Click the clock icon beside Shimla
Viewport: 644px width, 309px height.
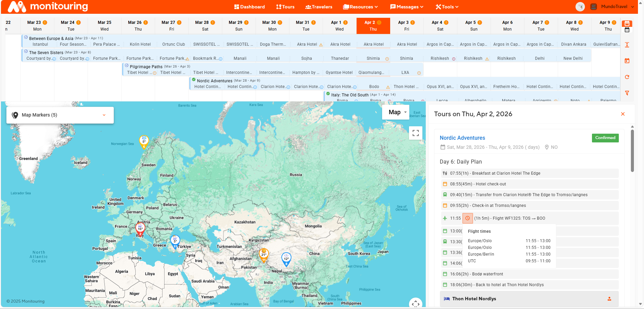[x=386, y=58]
